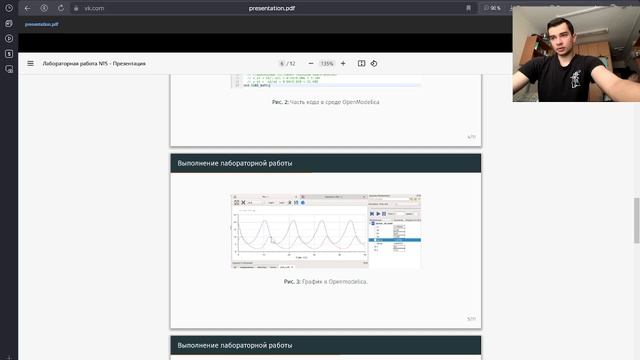The width and height of the screenshot is (640, 360).
Task: Click the vertical page scrollbar thumb
Action: (637, 220)
